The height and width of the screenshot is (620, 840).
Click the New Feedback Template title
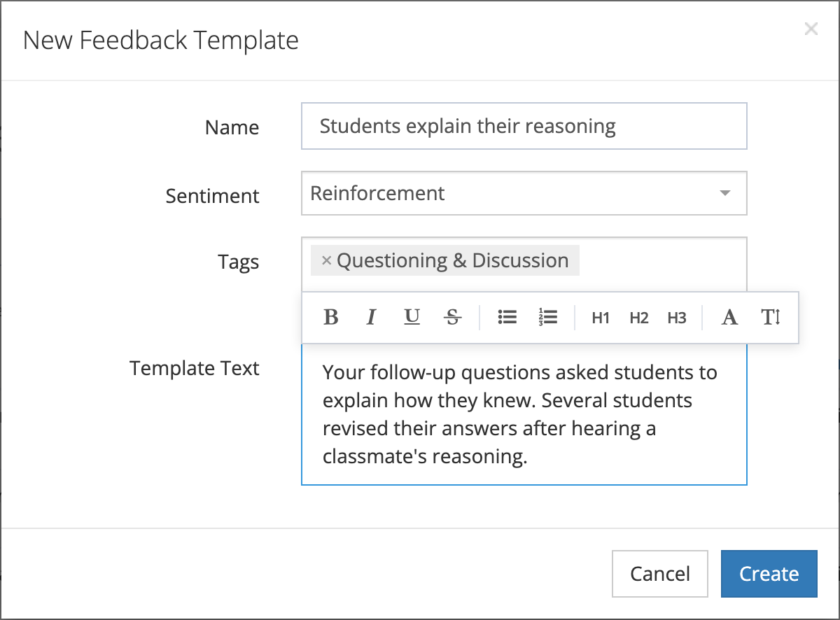[161, 41]
